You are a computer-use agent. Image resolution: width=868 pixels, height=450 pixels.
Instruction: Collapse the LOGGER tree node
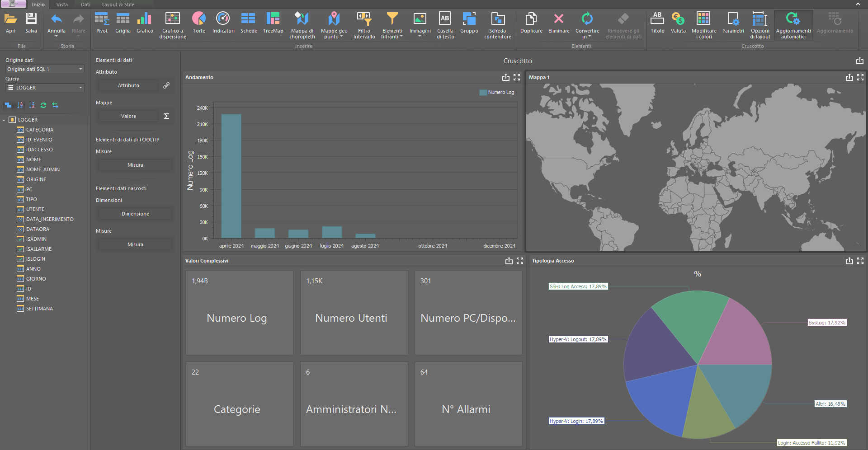[x=4, y=120]
